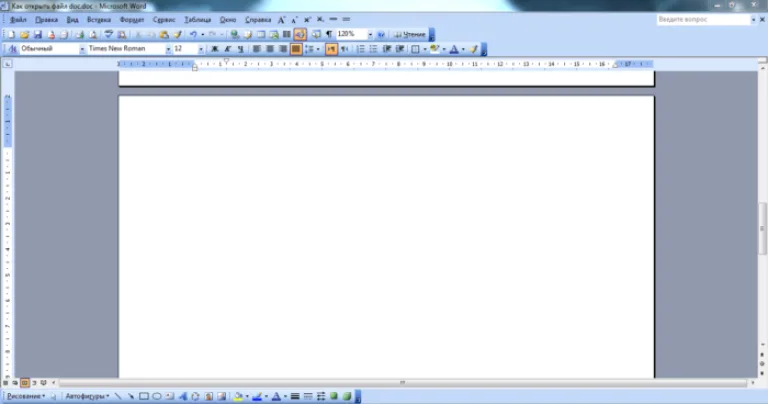The width and height of the screenshot is (768, 404).
Task: Toggle the Drawing toolbar button
Action: pos(300,34)
